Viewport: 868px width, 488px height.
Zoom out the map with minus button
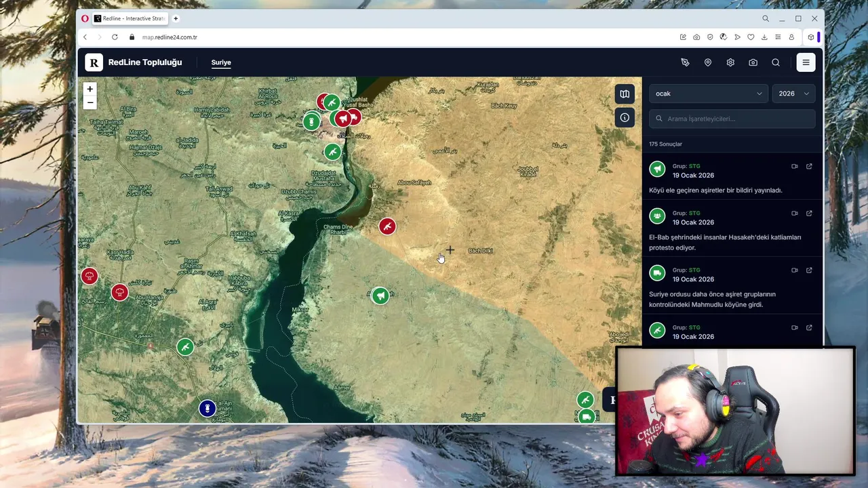(90, 103)
